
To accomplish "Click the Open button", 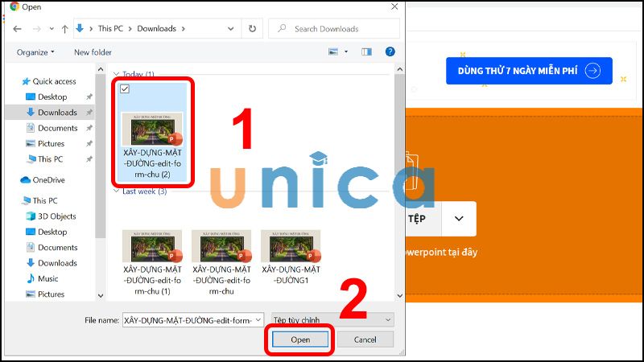I will (x=300, y=339).
